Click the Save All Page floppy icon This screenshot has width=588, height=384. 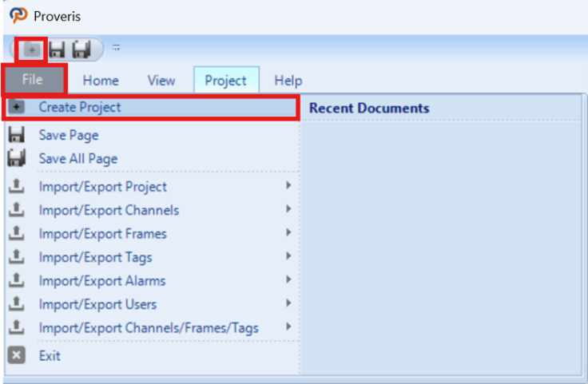point(17,158)
